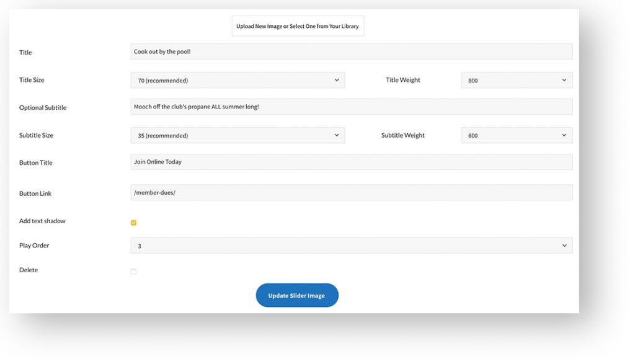Click the "Add text shadow" label text
This screenshot has width=635, height=364.
click(42, 221)
